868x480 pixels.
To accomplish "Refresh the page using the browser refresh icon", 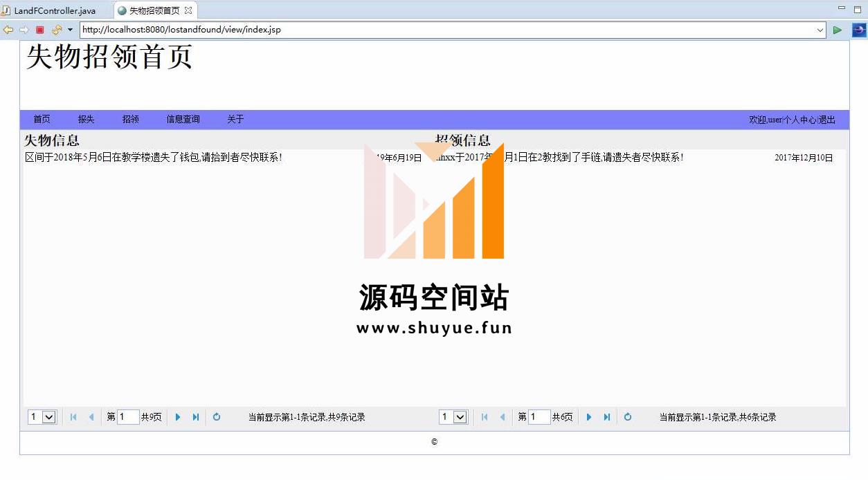I will point(57,30).
